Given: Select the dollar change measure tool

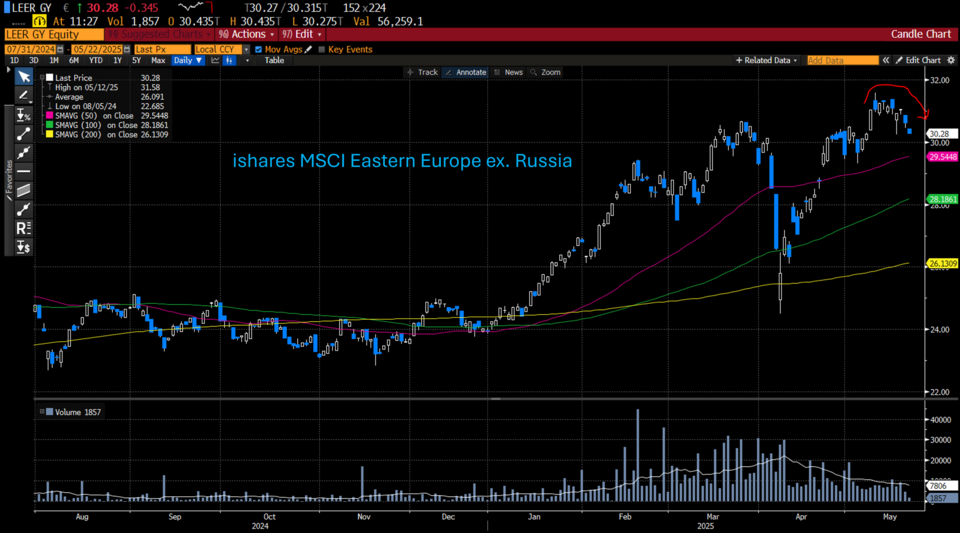Looking at the screenshot, I should (x=23, y=247).
